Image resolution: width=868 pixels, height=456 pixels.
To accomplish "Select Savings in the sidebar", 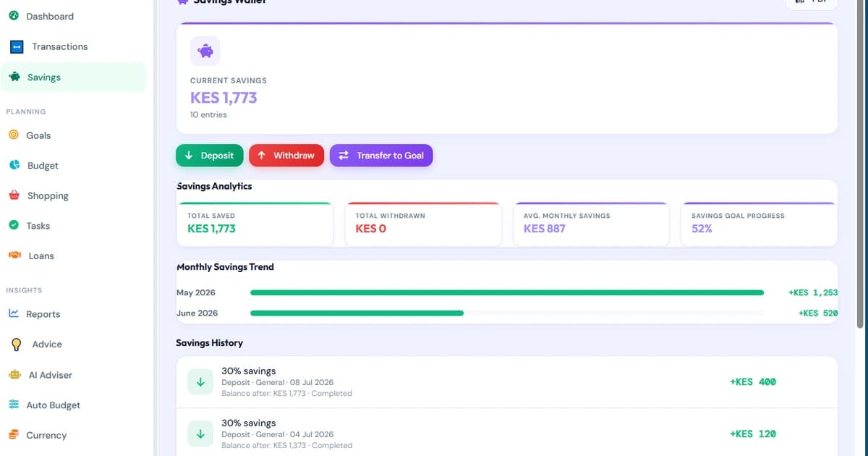I will click(x=73, y=77).
